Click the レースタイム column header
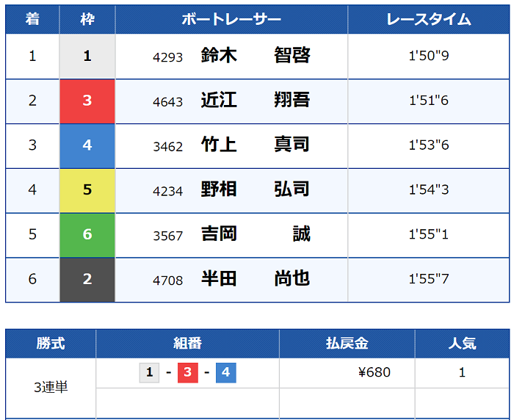Image resolution: width=514 pixels, height=420 pixels. tap(429, 19)
